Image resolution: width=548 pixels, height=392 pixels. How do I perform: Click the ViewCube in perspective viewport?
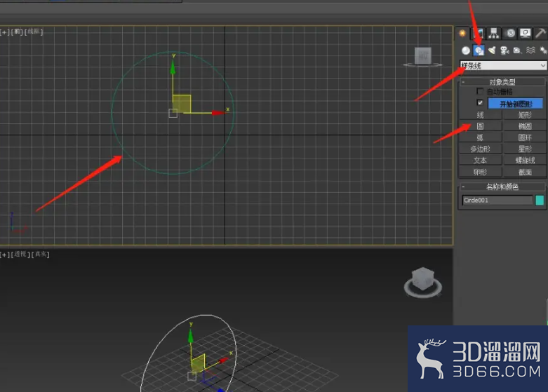click(x=423, y=280)
